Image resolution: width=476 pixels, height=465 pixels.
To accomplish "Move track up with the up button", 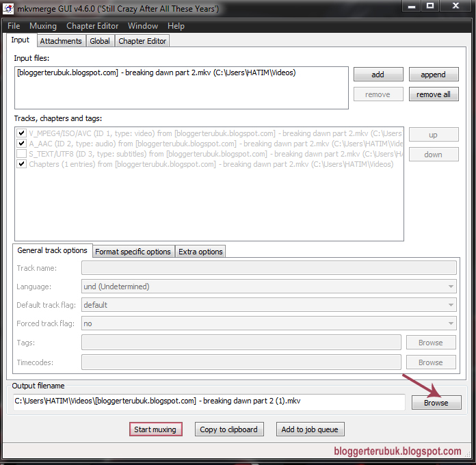I will click(x=433, y=135).
